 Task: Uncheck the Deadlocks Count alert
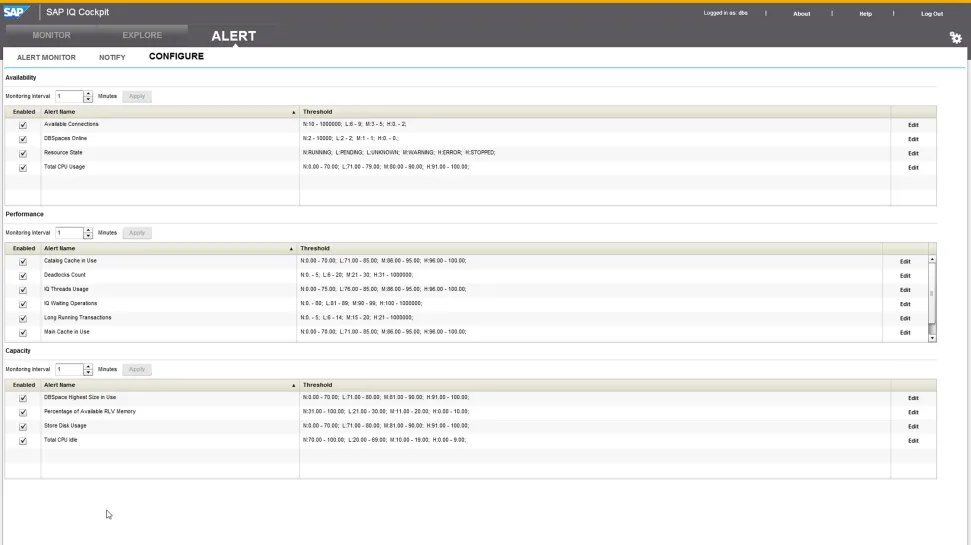point(23,275)
